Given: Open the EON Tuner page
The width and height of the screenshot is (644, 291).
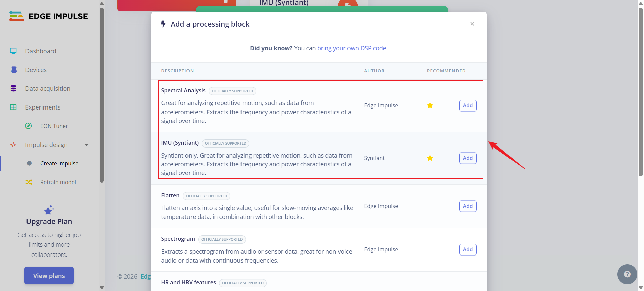Looking at the screenshot, I should (54, 126).
